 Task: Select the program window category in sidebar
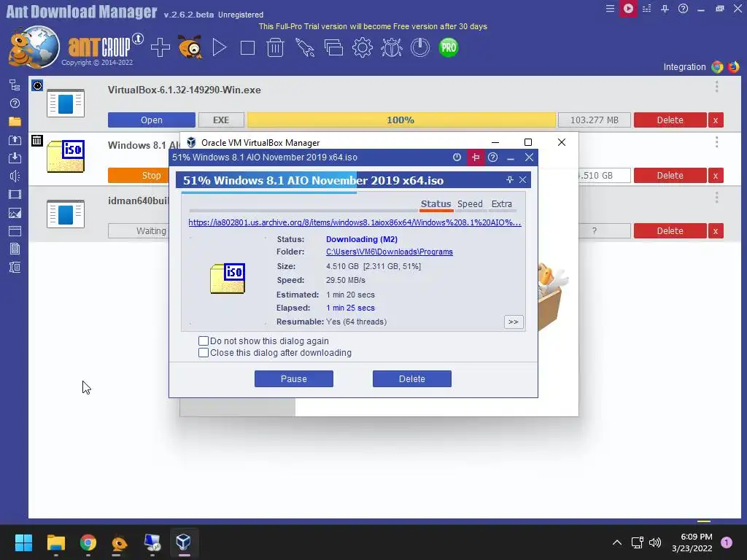point(15,231)
